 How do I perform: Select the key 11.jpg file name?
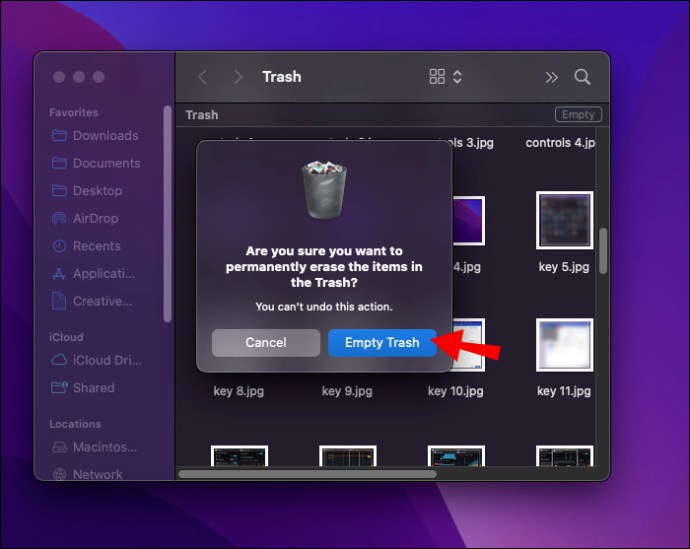[x=564, y=391]
